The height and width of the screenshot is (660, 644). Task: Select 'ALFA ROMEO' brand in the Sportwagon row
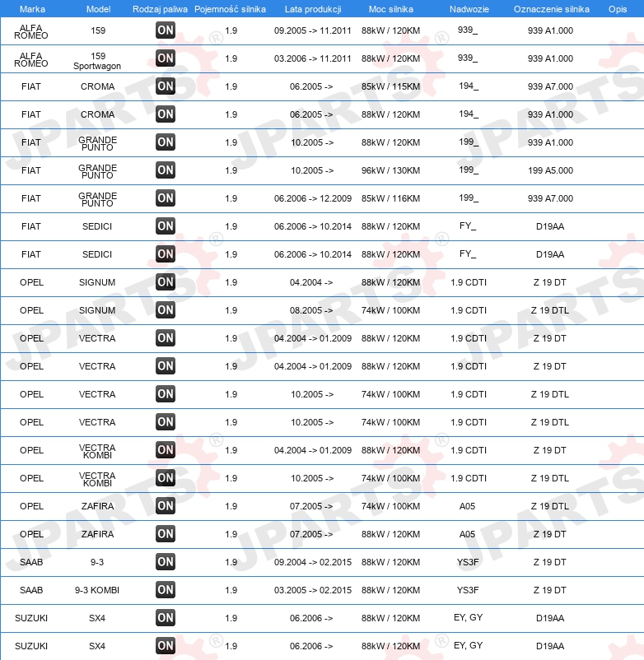pyautogui.click(x=31, y=59)
